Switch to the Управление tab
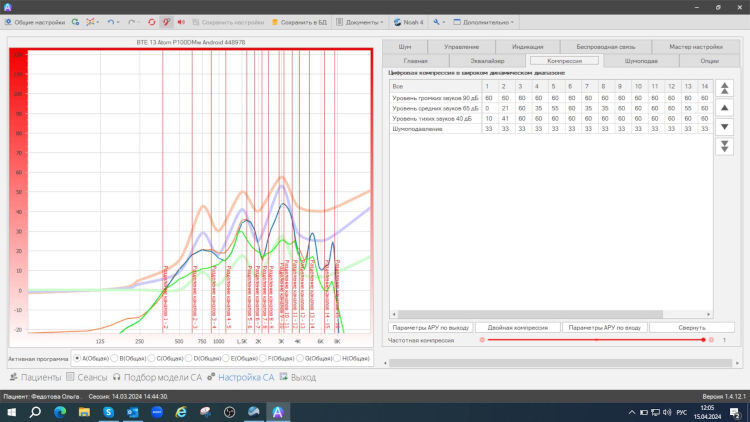The width and height of the screenshot is (750, 422). (x=461, y=47)
